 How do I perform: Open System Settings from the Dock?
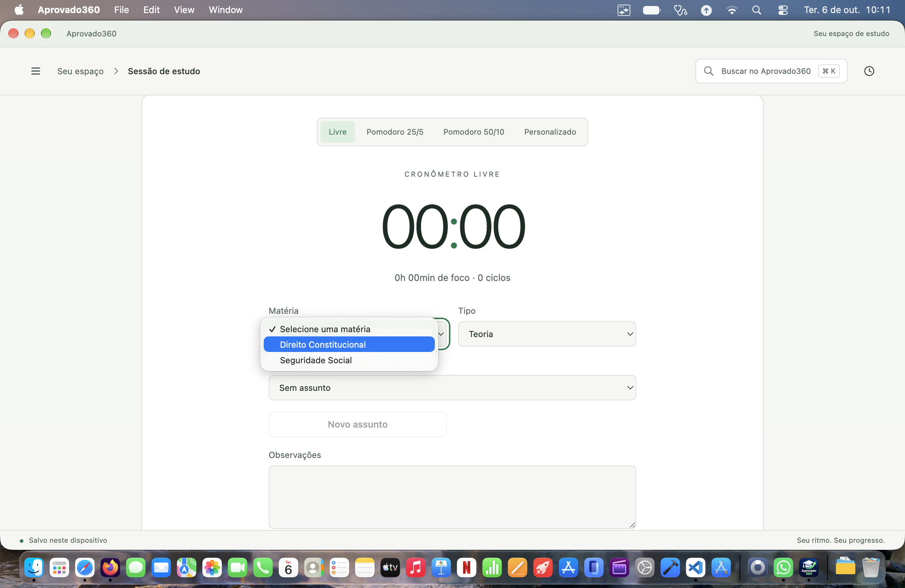(x=644, y=568)
